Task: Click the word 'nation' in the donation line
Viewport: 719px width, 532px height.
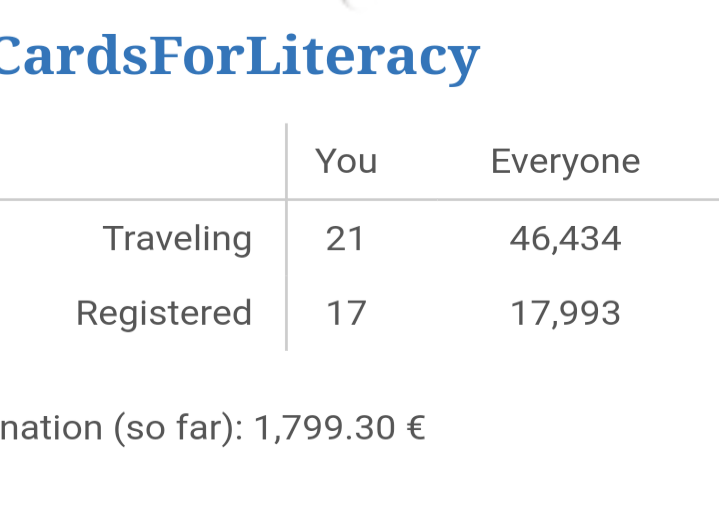Action: (51, 428)
